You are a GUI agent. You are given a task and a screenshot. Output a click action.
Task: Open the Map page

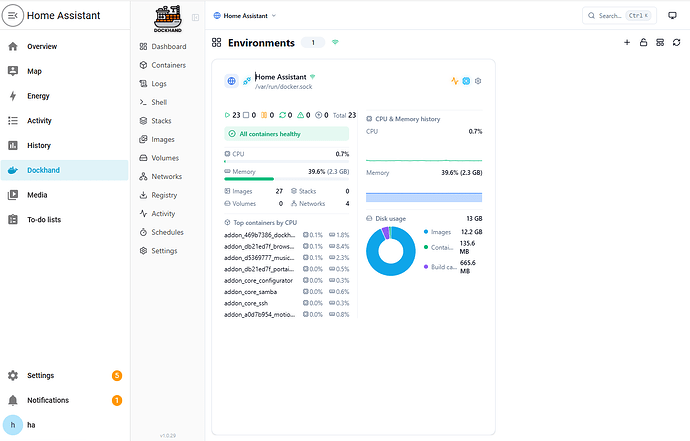65,71
